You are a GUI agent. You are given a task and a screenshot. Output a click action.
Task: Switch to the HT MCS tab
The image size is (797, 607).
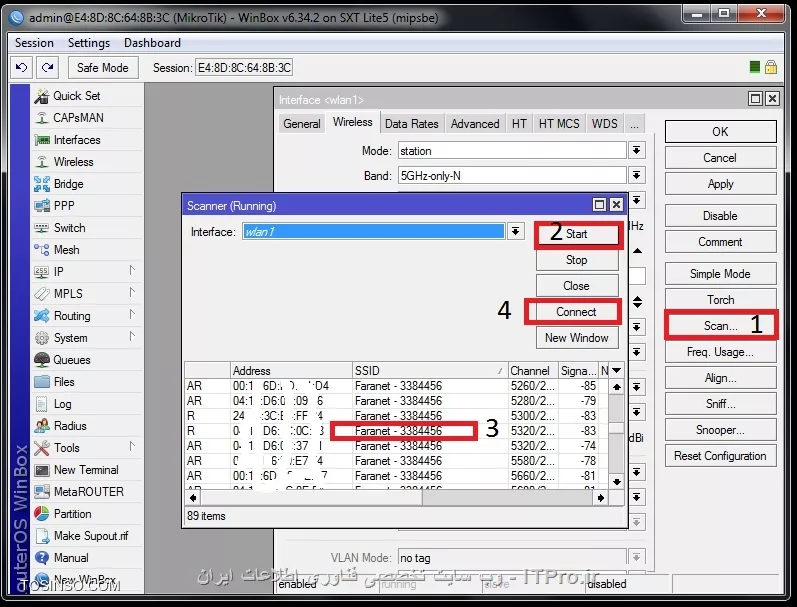tap(559, 124)
